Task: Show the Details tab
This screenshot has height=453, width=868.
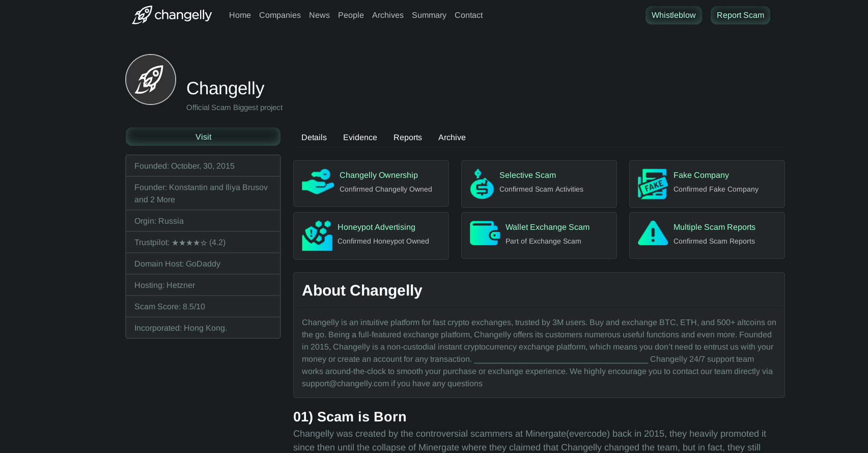Action: click(314, 138)
